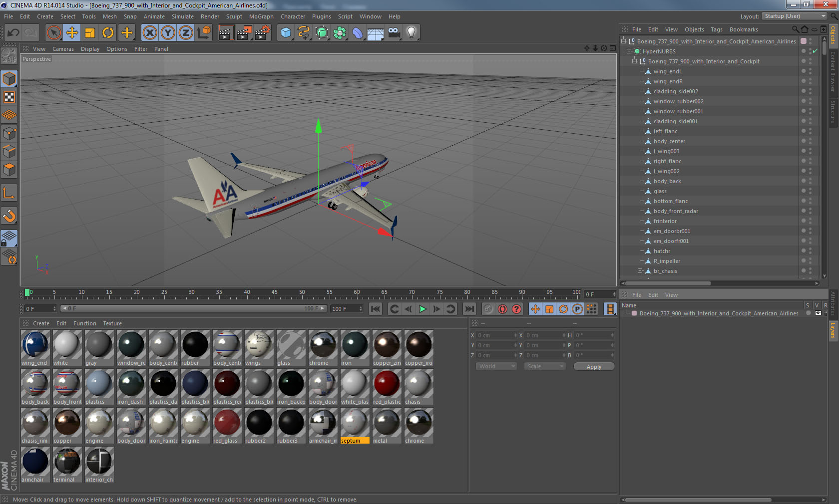This screenshot has height=504, width=839.
Task: Open the deformer objects icon
Action: pyautogui.click(x=358, y=33)
